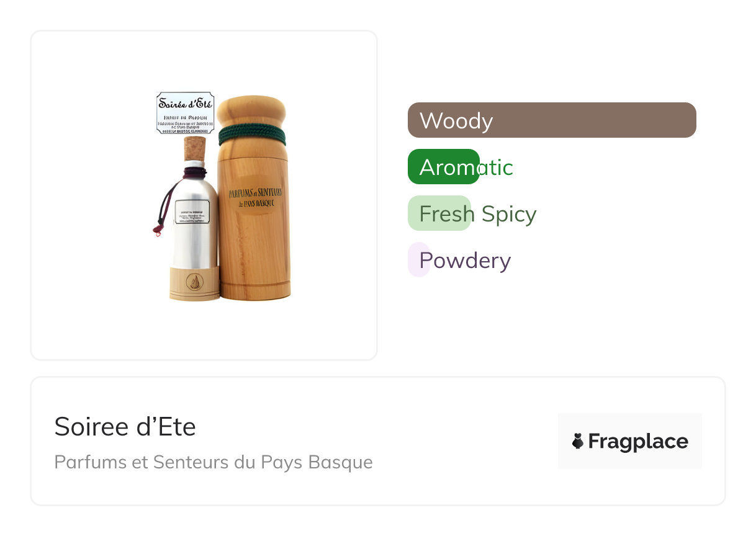The width and height of the screenshot is (756, 536).
Task: Click the Fragplace perfume bottle logo icon
Action: point(578,441)
